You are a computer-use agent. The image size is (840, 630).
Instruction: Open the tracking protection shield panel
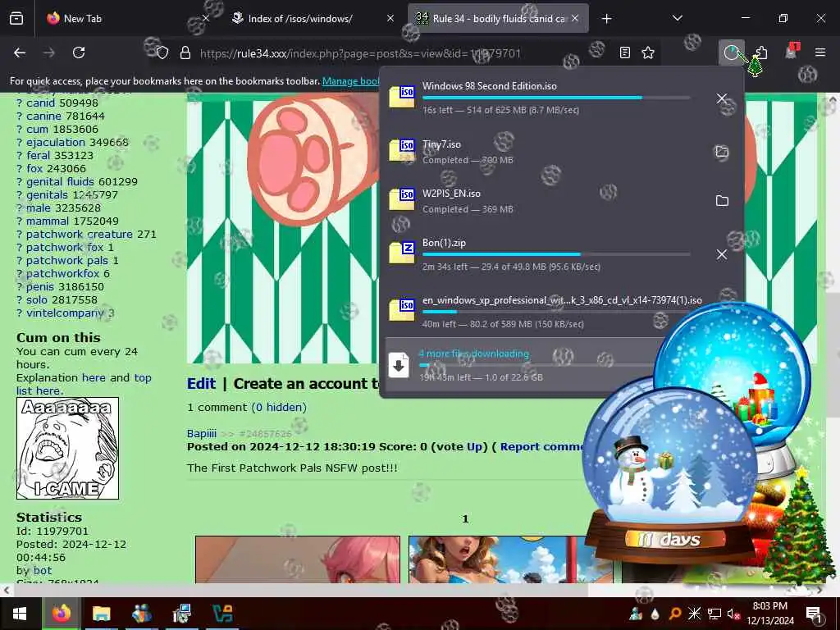pos(162,52)
